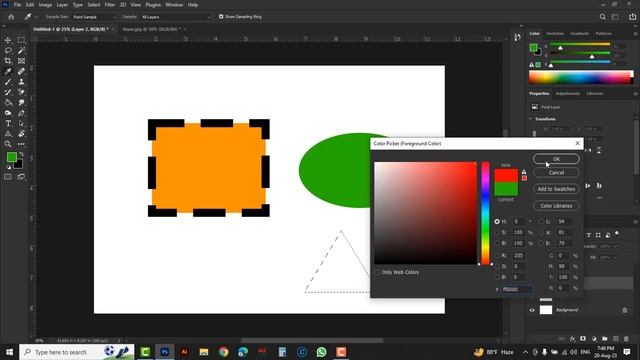
Task: Select the L lightness radio button
Action: [541, 222]
